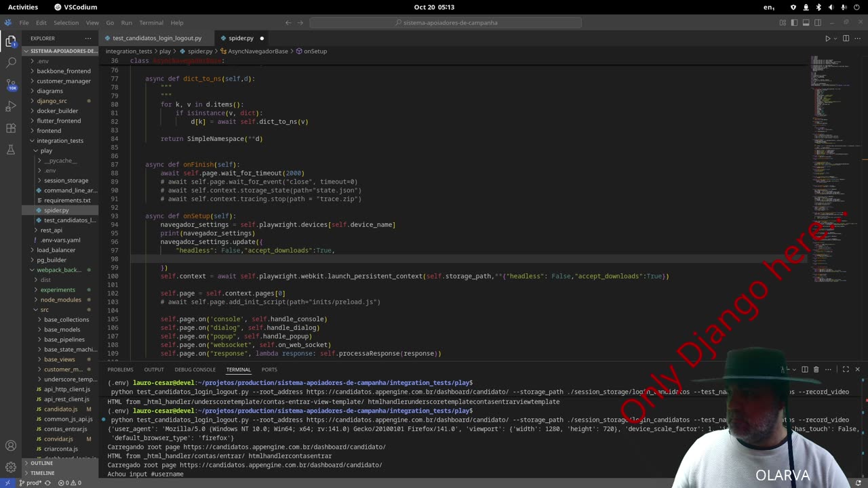Open the run options dropdown arrow
Image resolution: width=868 pixels, height=488 pixels.
pyautogui.click(x=835, y=39)
